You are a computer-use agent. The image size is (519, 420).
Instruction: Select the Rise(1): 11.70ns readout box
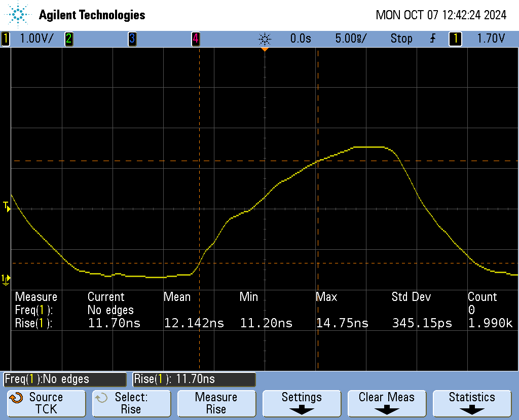click(x=194, y=379)
